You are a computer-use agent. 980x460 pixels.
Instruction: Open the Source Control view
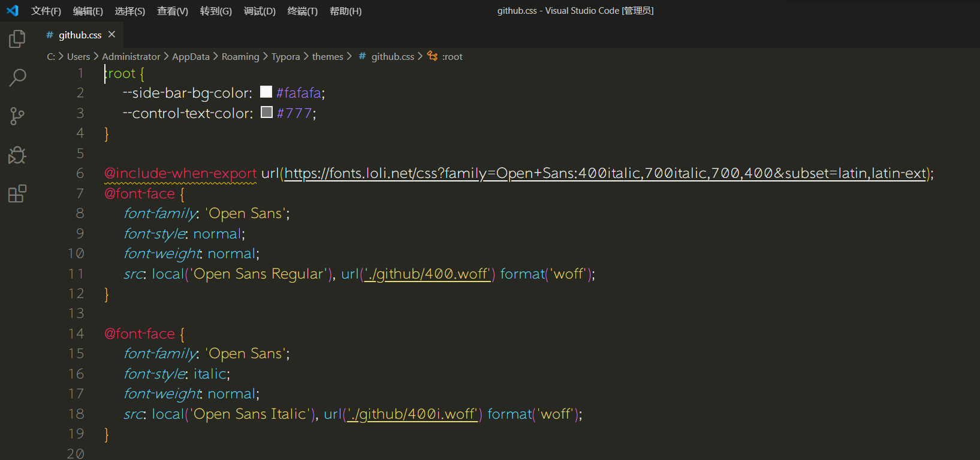[x=17, y=116]
